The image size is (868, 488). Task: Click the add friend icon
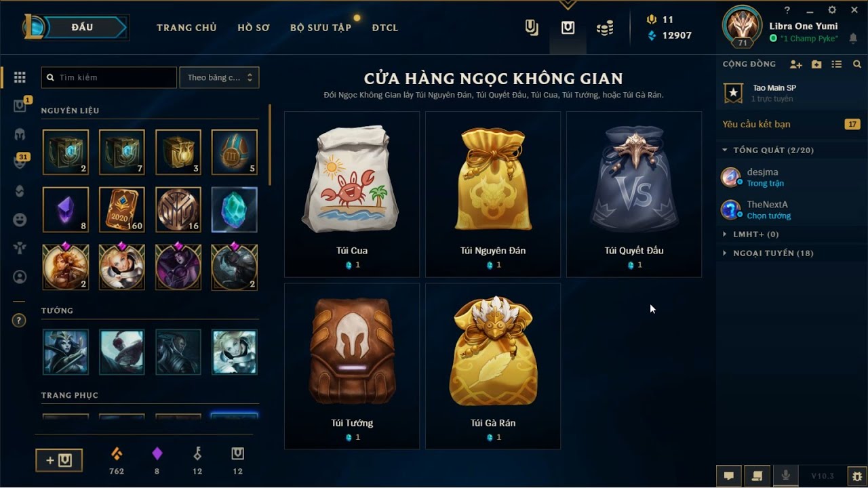796,64
